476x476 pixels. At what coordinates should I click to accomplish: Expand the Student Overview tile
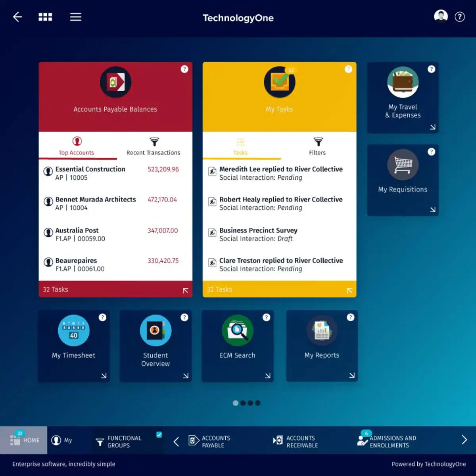click(186, 376)
